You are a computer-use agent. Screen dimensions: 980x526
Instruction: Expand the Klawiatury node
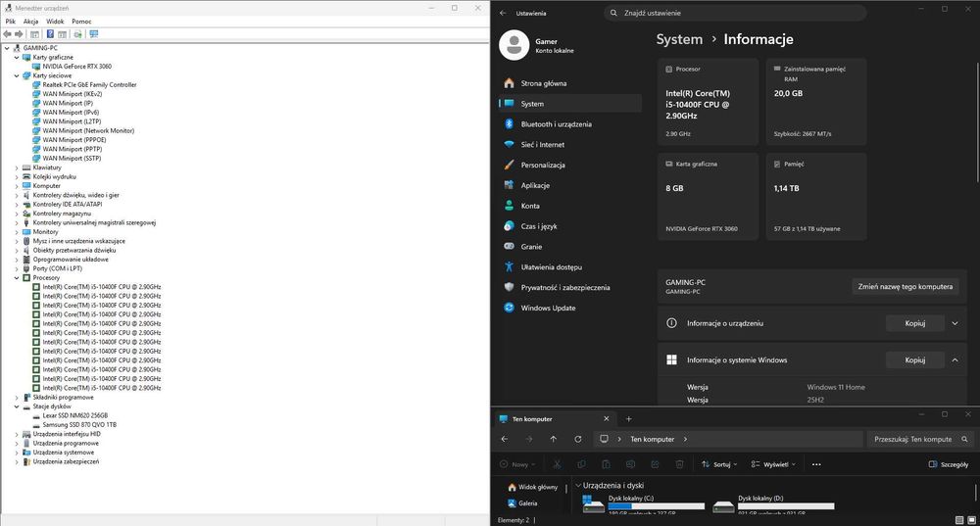coord(17,167)
